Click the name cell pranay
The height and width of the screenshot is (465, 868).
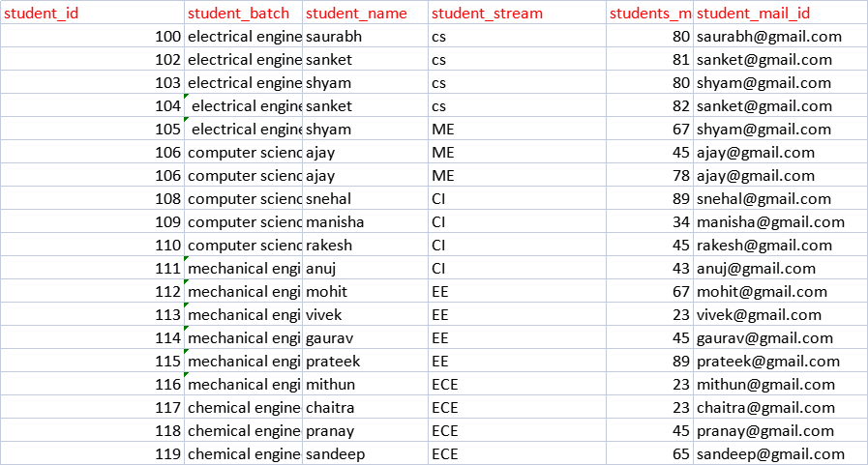[365, 431]
